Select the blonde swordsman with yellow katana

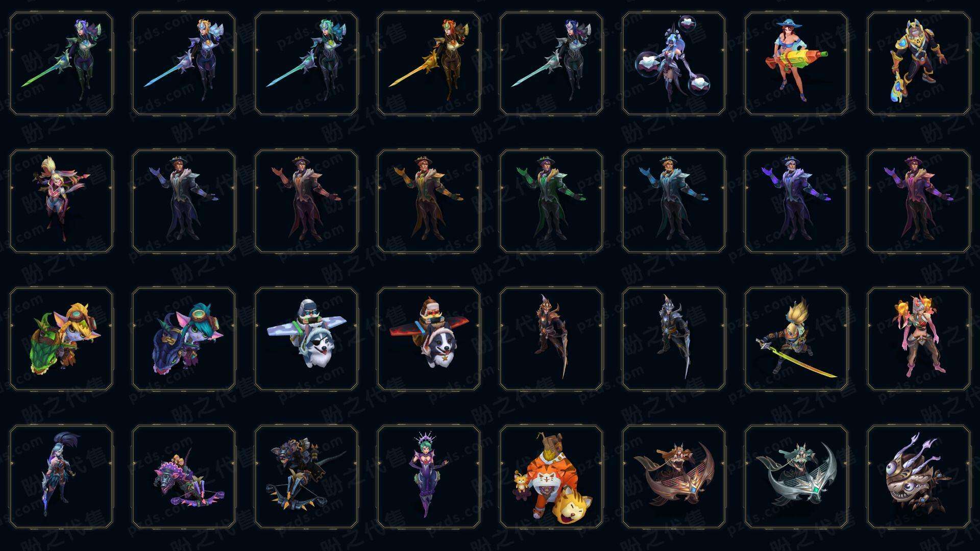(x=796, y=339)
